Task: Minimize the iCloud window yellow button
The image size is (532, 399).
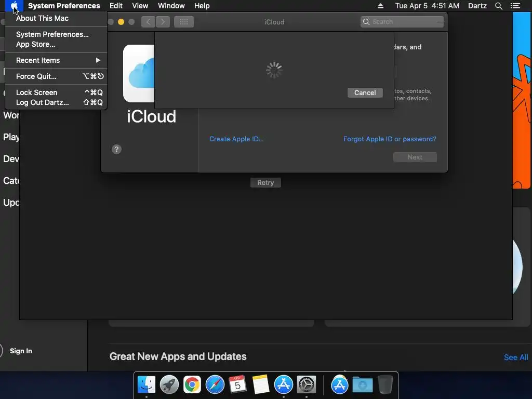Action: (x=121, y=22)
